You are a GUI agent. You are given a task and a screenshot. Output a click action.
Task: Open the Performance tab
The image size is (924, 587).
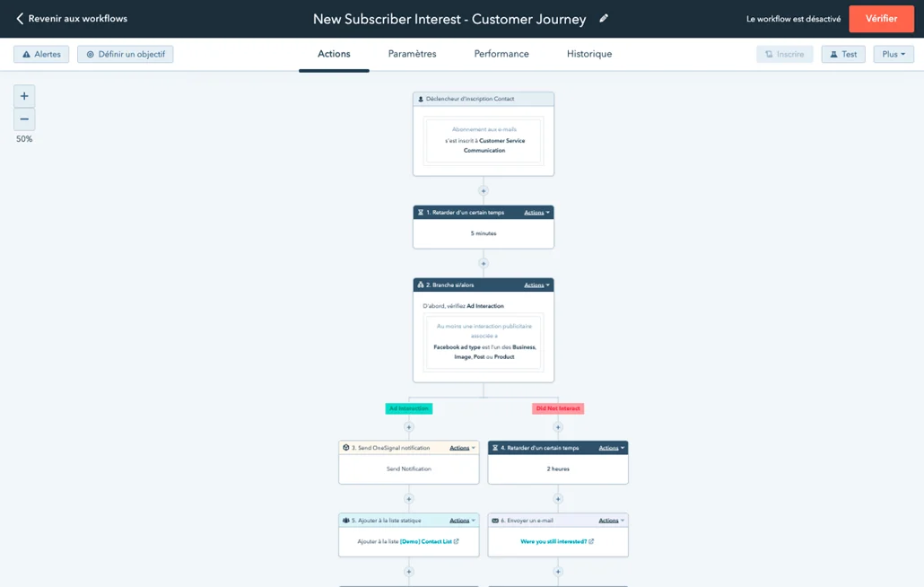coord(501,54)
